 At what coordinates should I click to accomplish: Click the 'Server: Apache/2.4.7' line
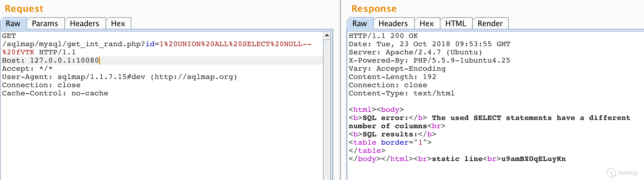click(x=415, y=52)
